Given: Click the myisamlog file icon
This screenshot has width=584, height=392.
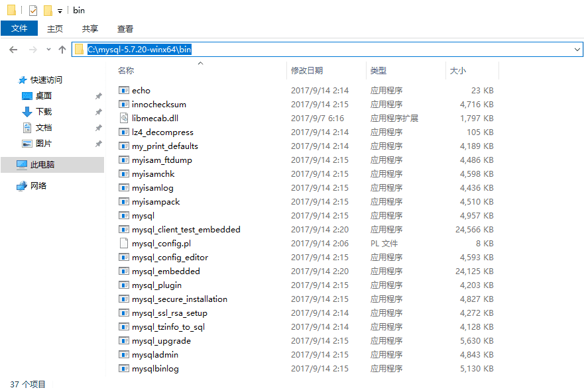Looking at the screenshot, I should [124, 187].
